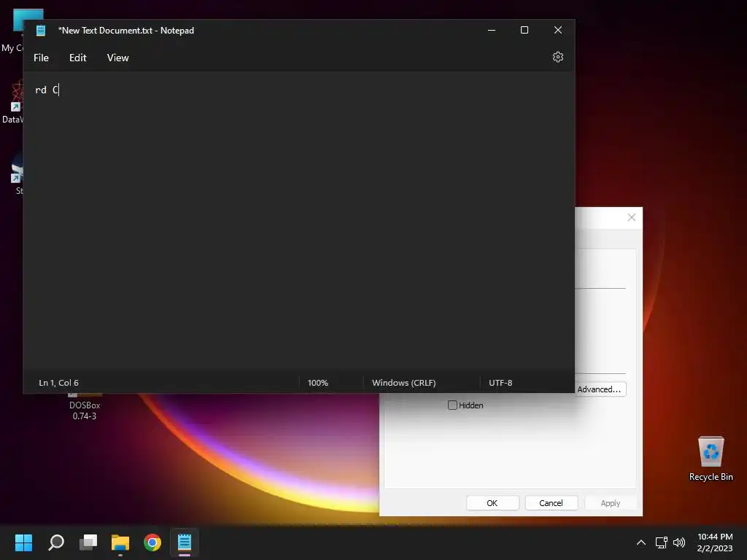Open Task View on the taskbar
Viewport: 747px width, 560px height.
(88, 542)
